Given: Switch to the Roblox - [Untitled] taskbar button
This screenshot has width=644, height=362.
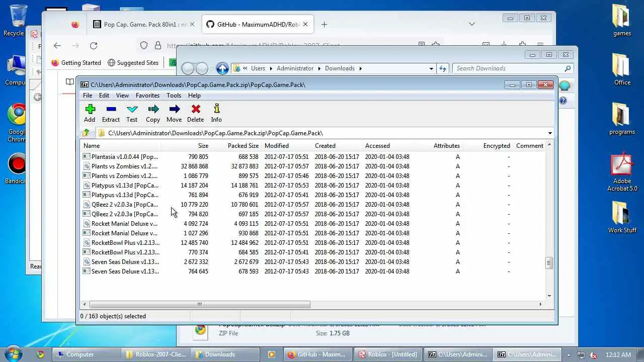Looking at the screenshot, I should click(388, 354).
